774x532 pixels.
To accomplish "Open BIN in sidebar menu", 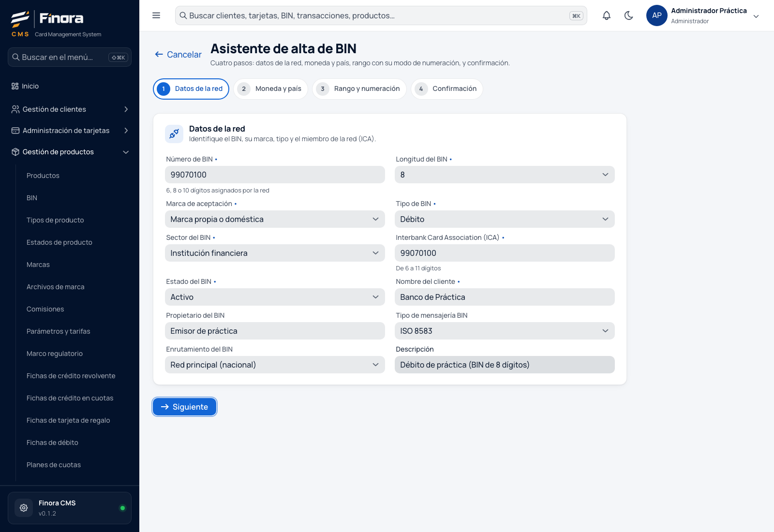I will tap(32, 198).
